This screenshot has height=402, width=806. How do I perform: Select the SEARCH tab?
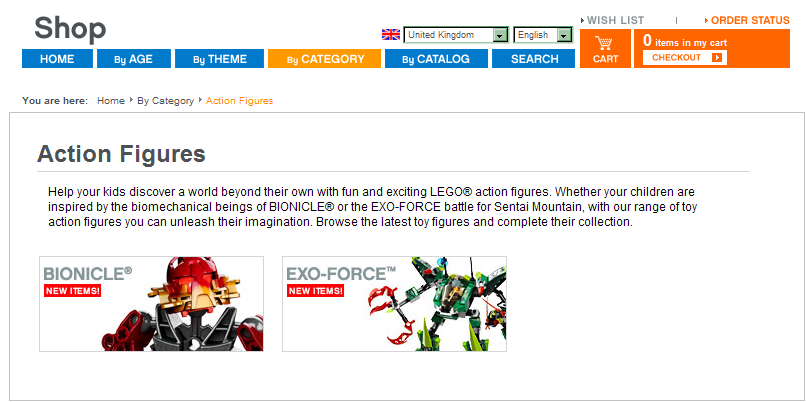(534, 59)
